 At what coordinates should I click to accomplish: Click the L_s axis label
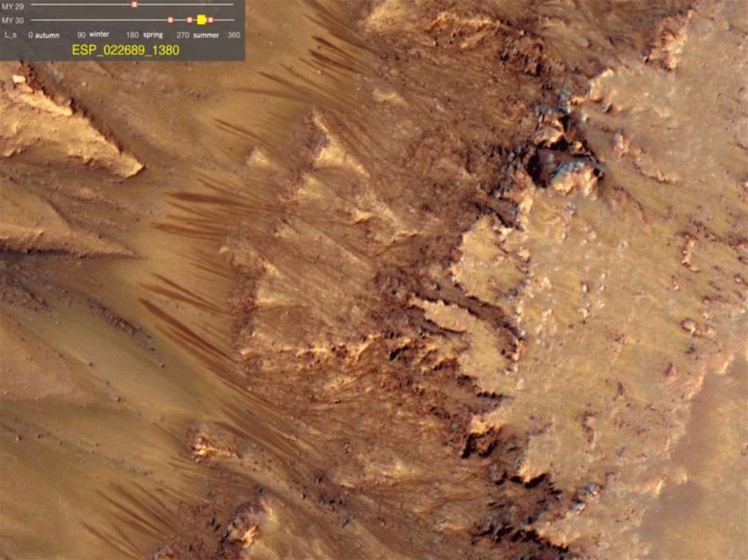[9, 34]
